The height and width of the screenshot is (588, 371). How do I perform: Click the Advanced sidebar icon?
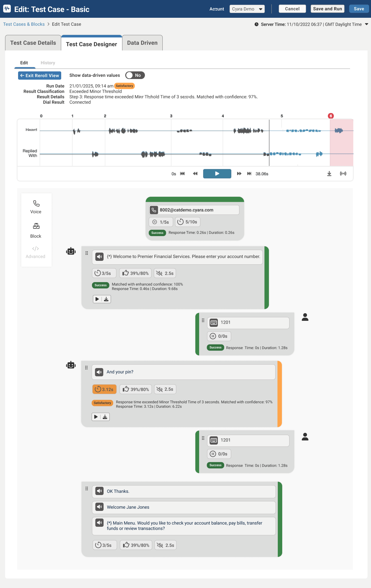(35, 248)
